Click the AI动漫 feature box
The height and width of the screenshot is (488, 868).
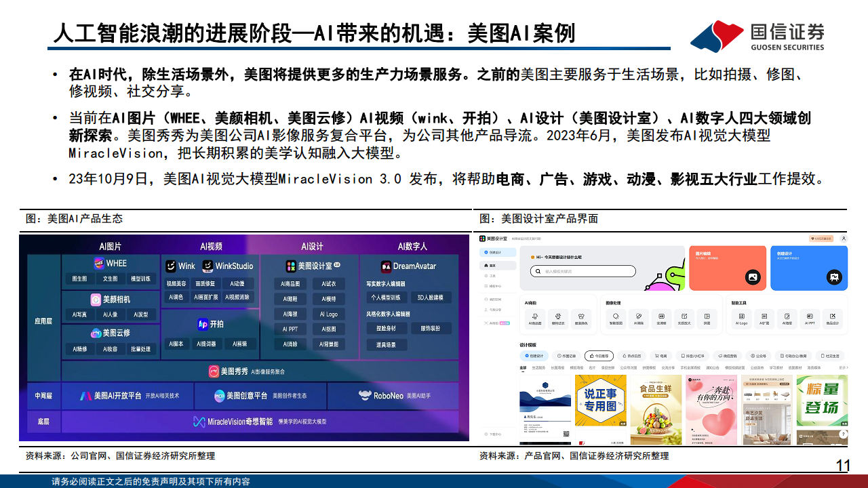(237, 284)
